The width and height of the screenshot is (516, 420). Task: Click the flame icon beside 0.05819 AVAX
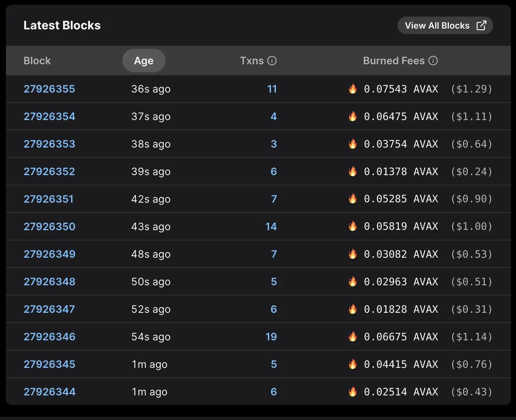[353, 226]
